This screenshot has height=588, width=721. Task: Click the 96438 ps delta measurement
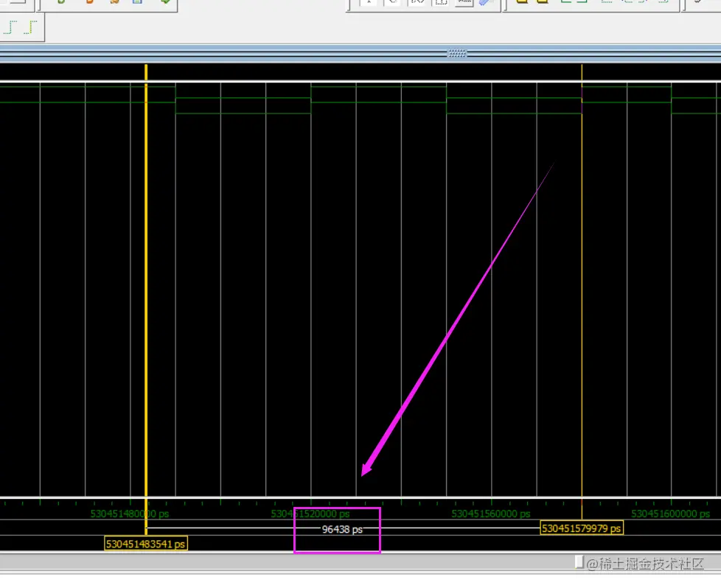342,530
